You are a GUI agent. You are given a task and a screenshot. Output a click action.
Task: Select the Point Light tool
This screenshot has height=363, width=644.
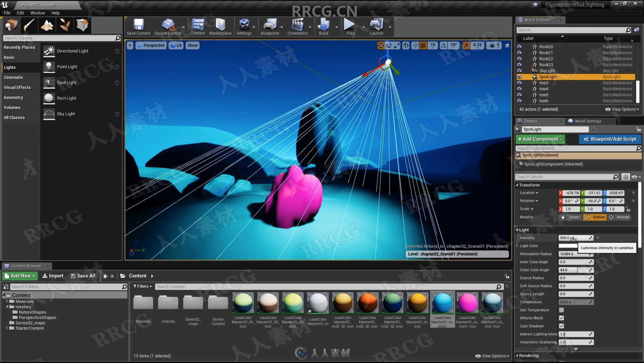(x=67, y=66)
